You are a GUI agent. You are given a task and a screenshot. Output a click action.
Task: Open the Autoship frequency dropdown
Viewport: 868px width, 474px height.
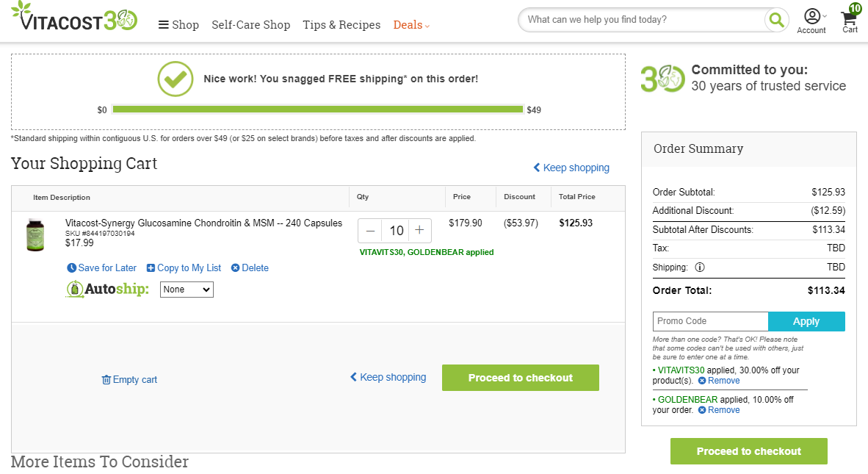pos(187,290)
